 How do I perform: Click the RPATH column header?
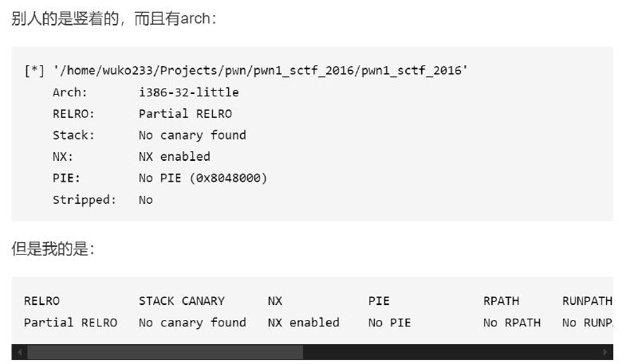coord(501,301)
